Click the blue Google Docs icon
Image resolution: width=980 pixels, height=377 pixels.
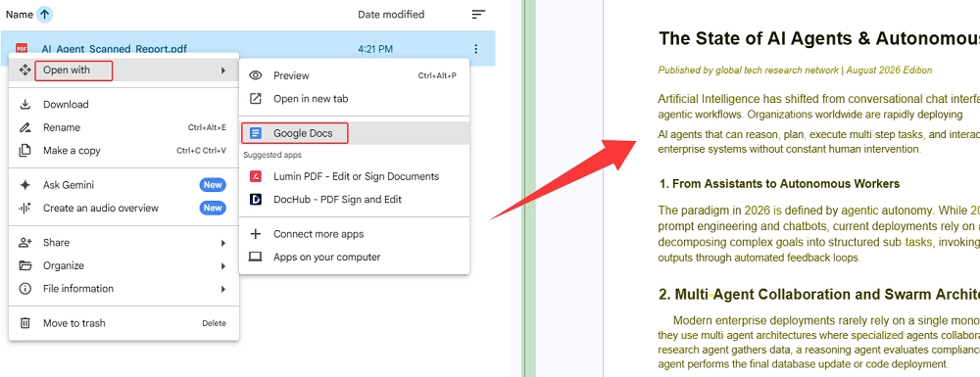[255, 133]
